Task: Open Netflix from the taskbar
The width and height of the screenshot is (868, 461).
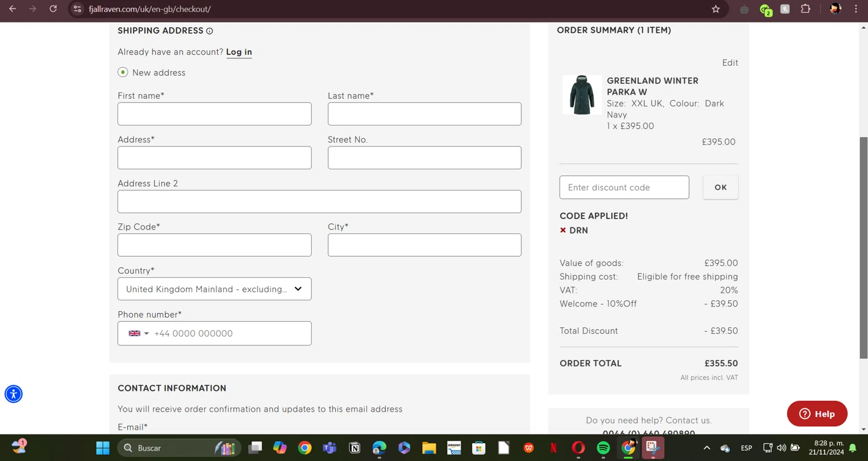Action: pos(553,448)
